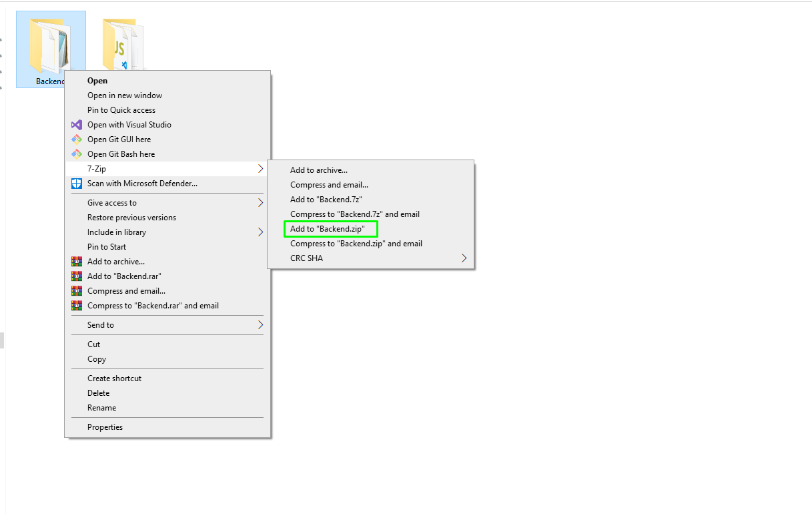This screenshot has width=812, height=514.
Task: Expand the 7-Zip submenu arrow
Action: [260, 169]
